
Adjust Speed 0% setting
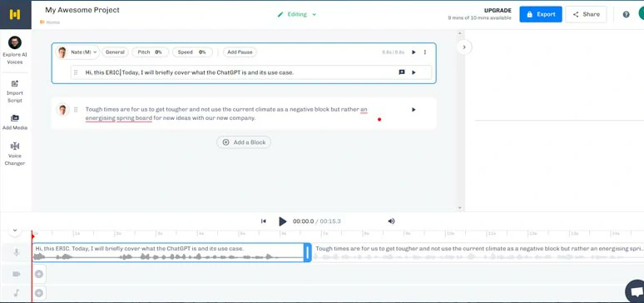[192, 52]
